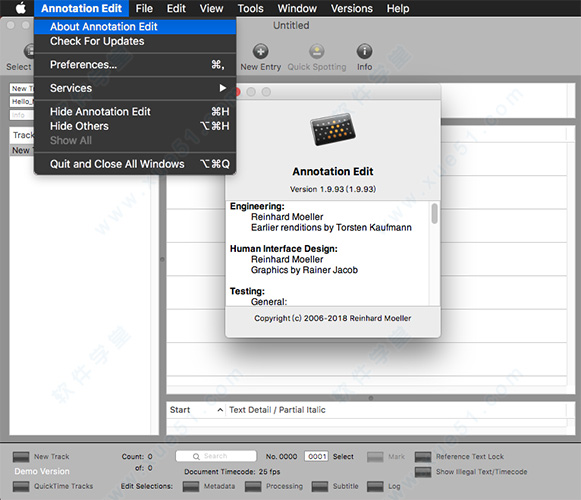Click the Copyright 2006-2018 Reinhard Moeller text

[x=333, y=318]
